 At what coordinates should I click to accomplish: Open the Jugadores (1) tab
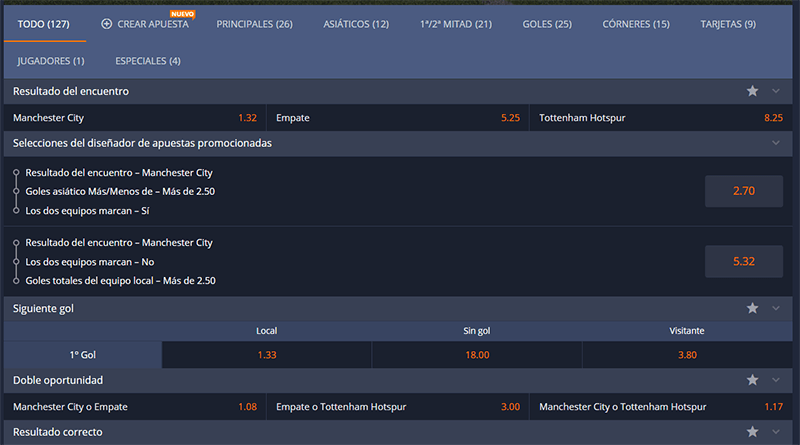pyautogui.click(x=51, y=61)
